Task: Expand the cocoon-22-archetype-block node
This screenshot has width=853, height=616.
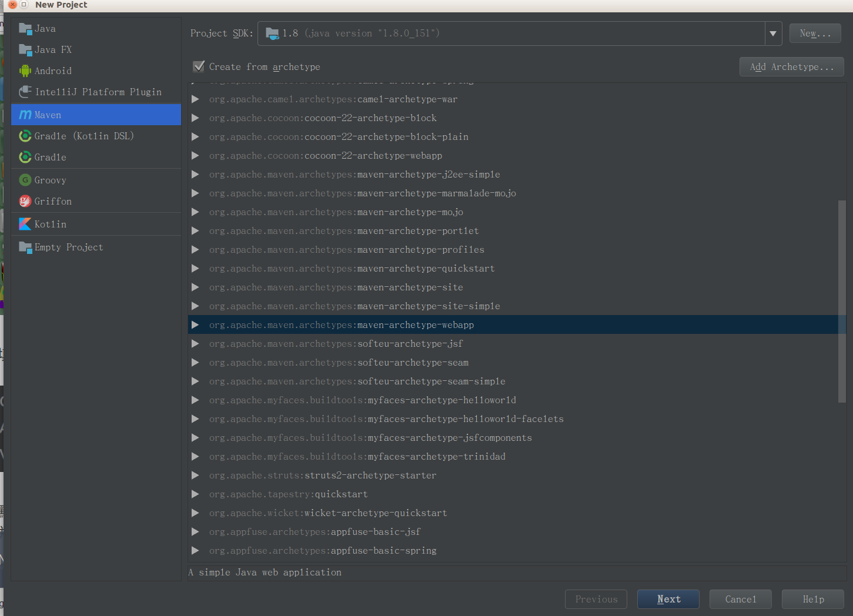Action: [195, 118]
